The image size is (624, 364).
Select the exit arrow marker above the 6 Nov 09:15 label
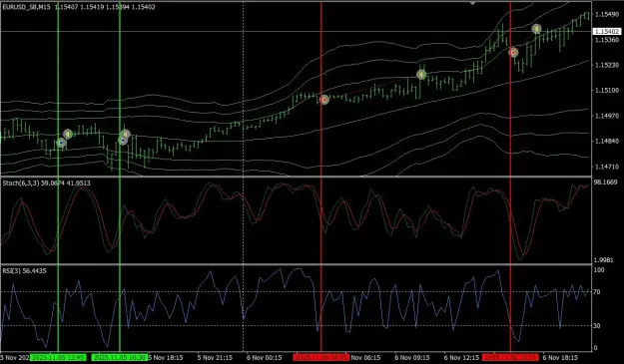tap(421, 75)
